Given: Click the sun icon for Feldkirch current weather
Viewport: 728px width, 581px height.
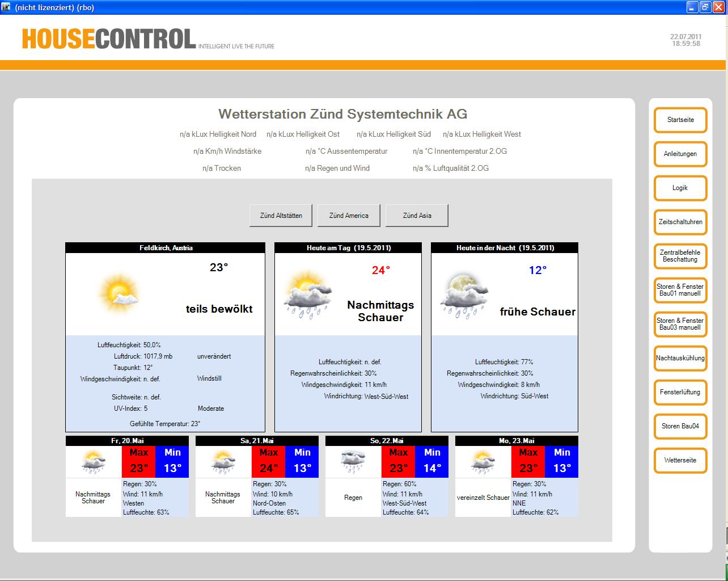Looking at the screenshot, I should (x=118, y=294).
